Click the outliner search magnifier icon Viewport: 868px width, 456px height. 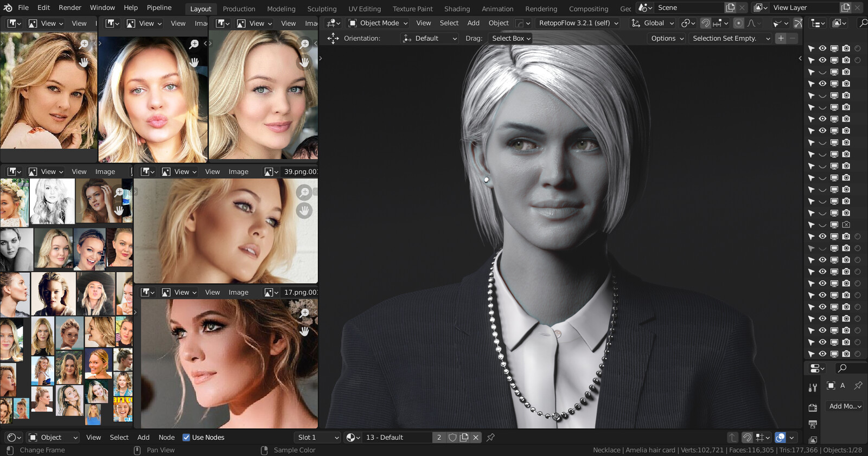[863, 23]
